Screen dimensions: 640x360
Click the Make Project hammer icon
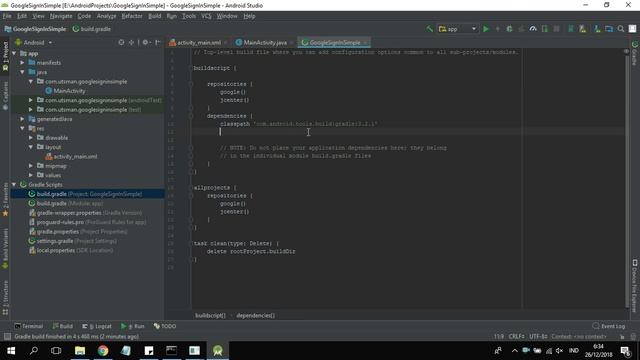(429, 29)
